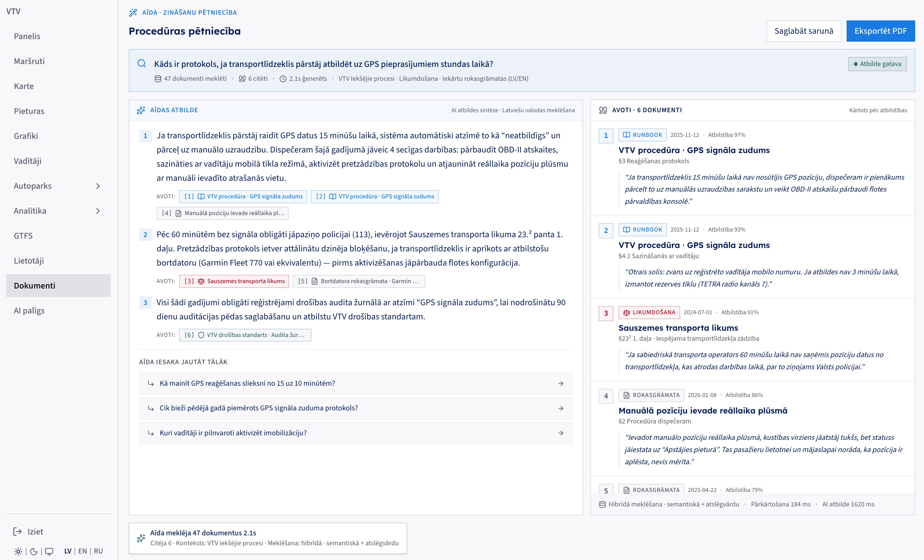
Task: Click the quote icon beside 6 citēti
Action: pos(242,79)
